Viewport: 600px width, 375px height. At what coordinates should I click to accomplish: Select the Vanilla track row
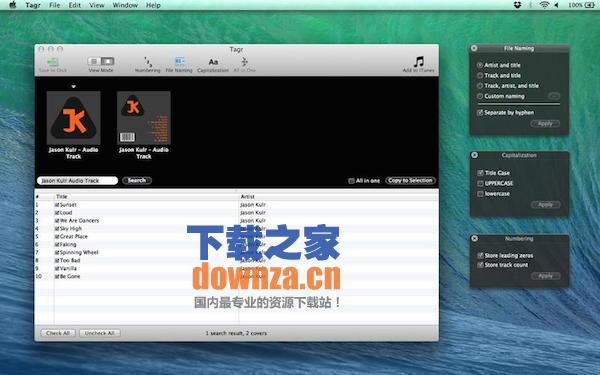tap(236, 268)
